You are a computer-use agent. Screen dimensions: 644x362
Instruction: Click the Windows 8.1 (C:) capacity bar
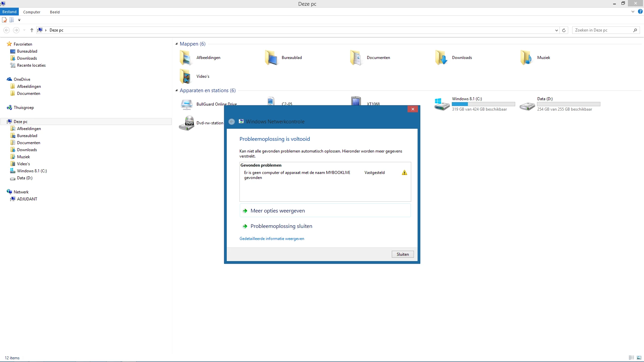coord(483,104)
